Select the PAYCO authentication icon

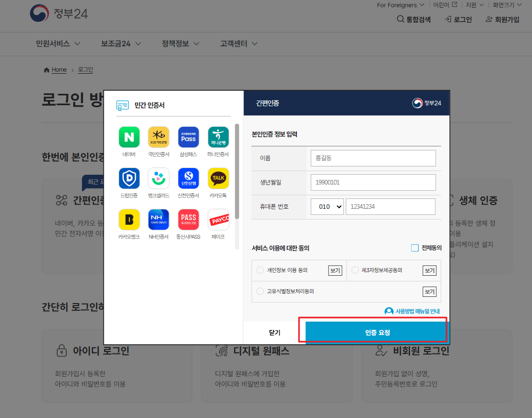218,219
